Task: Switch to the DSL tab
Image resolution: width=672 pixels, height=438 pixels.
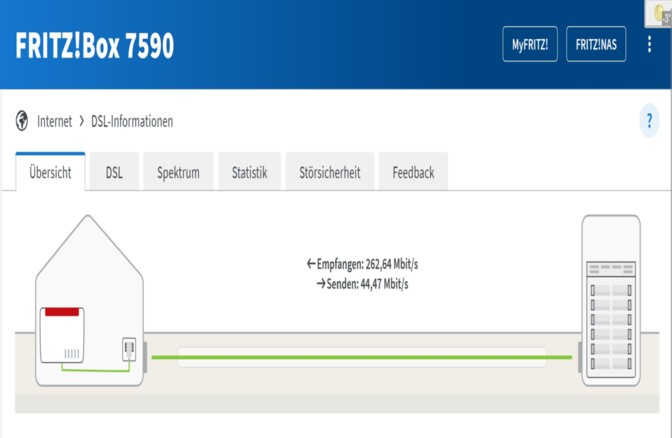Action: click(x=114, y=172)
